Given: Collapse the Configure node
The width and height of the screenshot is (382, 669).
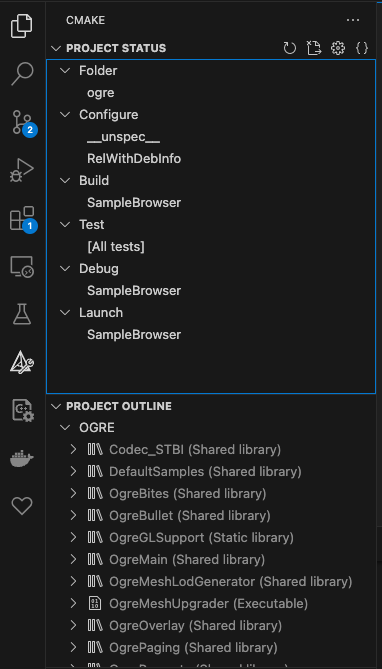Looking at the screenshot, I should click(65, 115).
